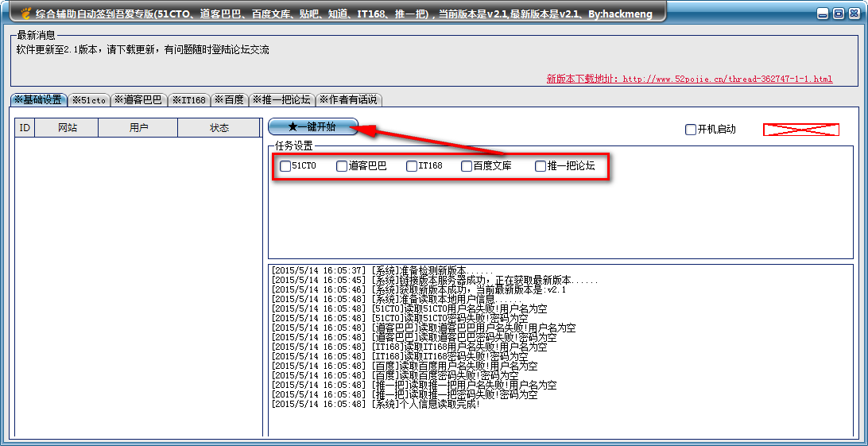Click the log line 读取推一把用户名失败
The image size is (868, 446).
[415, 385]
